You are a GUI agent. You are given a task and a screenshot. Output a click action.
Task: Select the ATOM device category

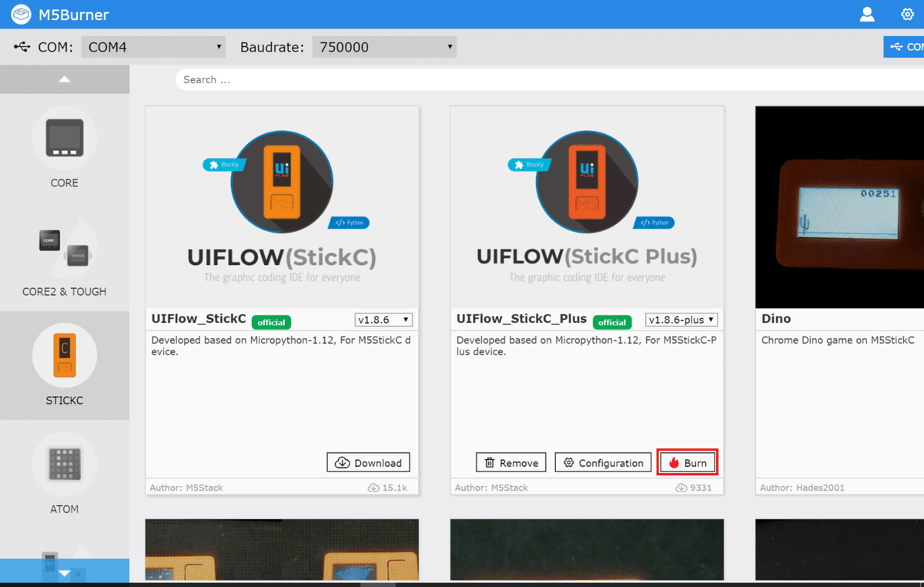coord(65,474)
